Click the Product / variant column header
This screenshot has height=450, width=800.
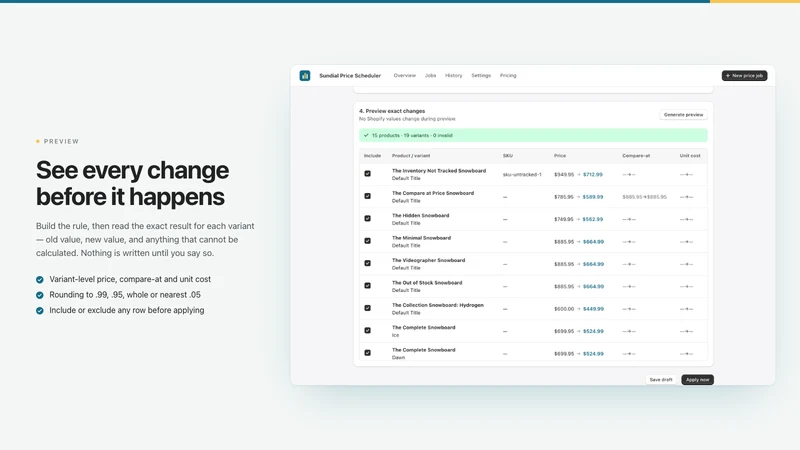411,156
